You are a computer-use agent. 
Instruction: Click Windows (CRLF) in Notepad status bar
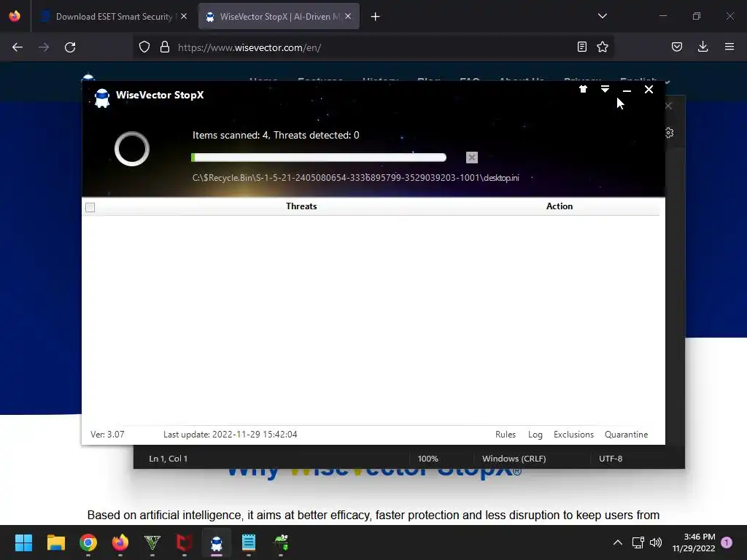pyautogui.click(x=514, y=459)
